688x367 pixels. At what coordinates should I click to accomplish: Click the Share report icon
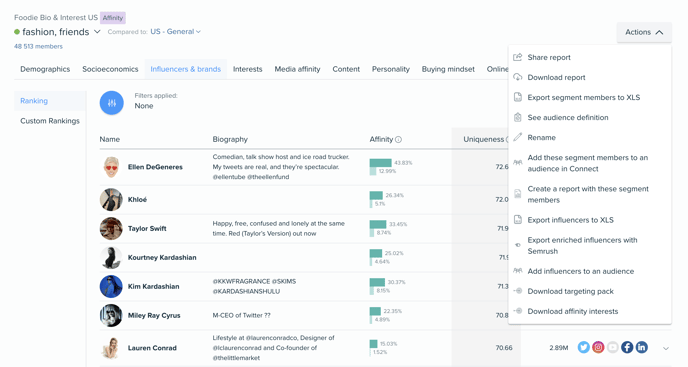(518, 57)
